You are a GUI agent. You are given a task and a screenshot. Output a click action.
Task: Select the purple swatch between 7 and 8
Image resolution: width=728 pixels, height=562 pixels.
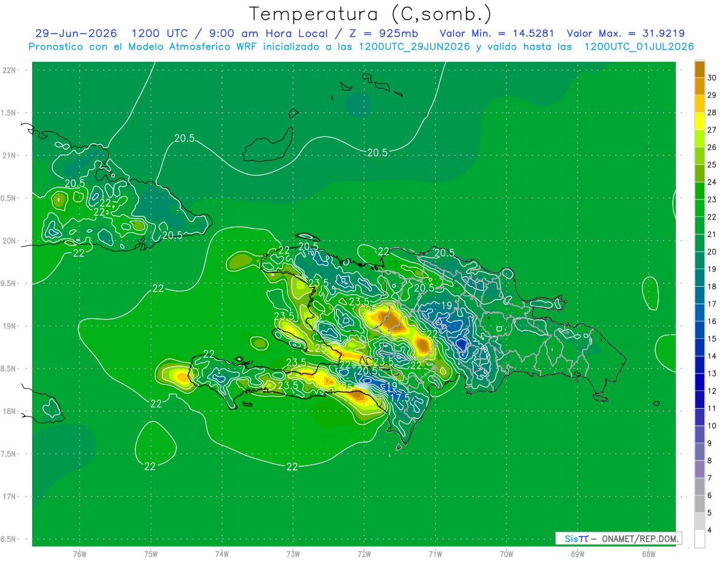(x=699, y=469)
